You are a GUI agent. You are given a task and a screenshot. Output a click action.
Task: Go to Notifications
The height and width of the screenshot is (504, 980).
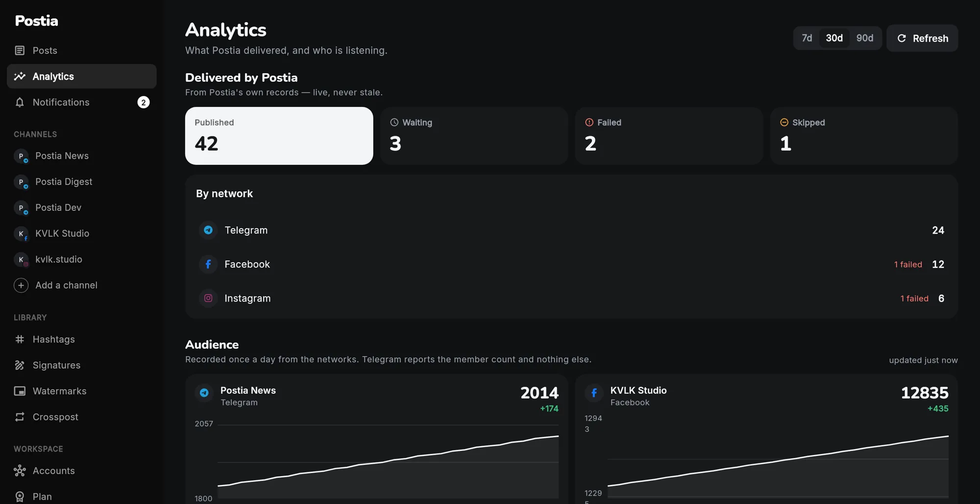pyautogui.click(x=82, y=102)
